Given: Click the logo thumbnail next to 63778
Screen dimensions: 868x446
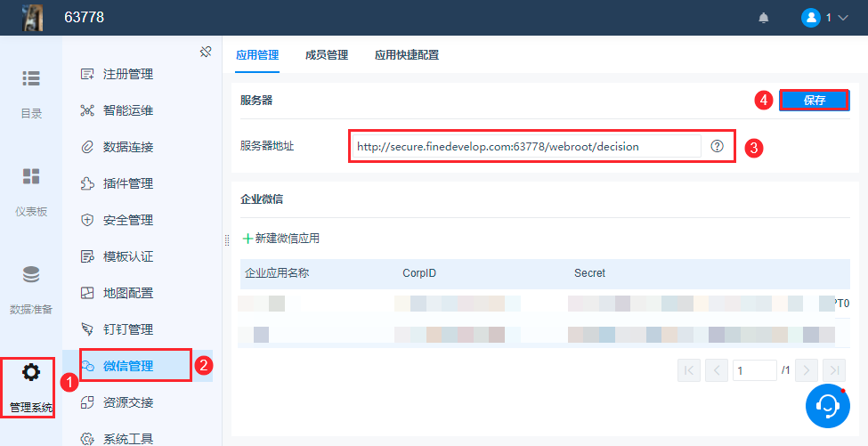Looking at the screenshot, I should 32,17.
